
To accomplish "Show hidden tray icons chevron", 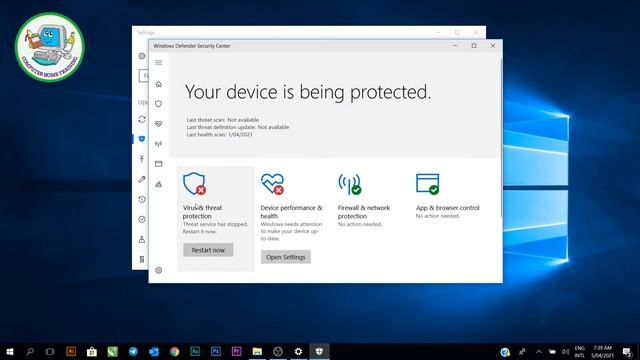I will [539, 351].
